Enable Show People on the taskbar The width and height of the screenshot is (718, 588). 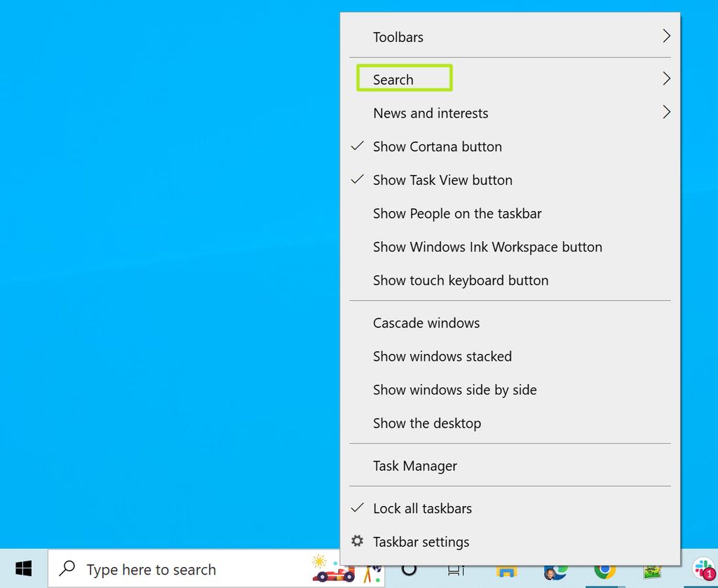pyautogui.click(x=456, y=213)
